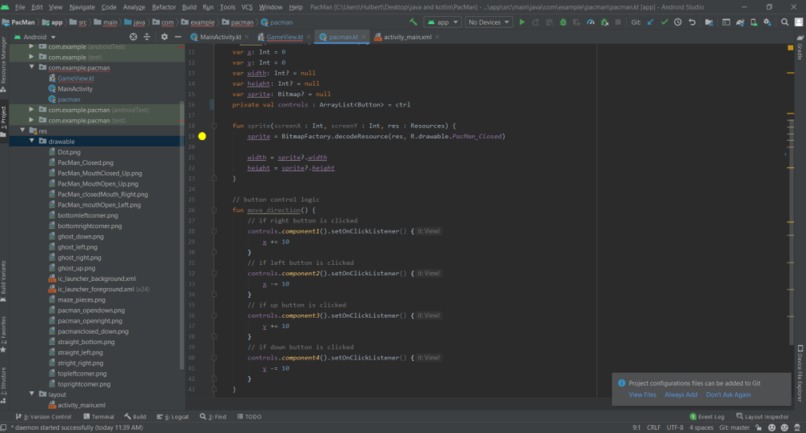The image size is (806, 433).
Task: Collapse the com.example.pacman package folder
Action: 32,67
